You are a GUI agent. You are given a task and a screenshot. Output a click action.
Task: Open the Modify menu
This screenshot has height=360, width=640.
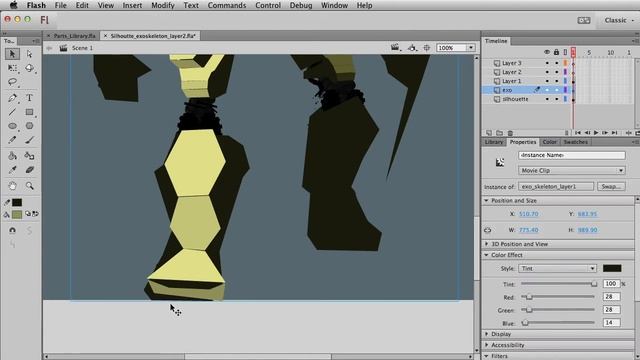click(x=163, y=5)
